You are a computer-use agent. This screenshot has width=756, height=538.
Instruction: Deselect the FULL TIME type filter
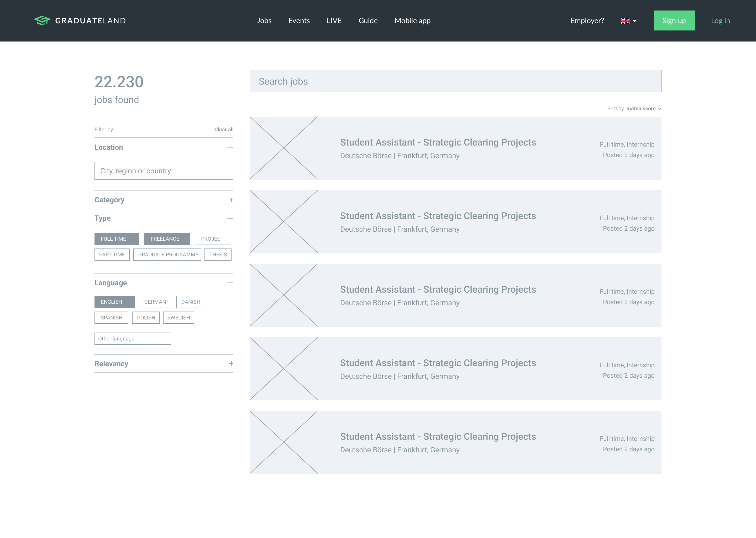[x=117, y=239]
